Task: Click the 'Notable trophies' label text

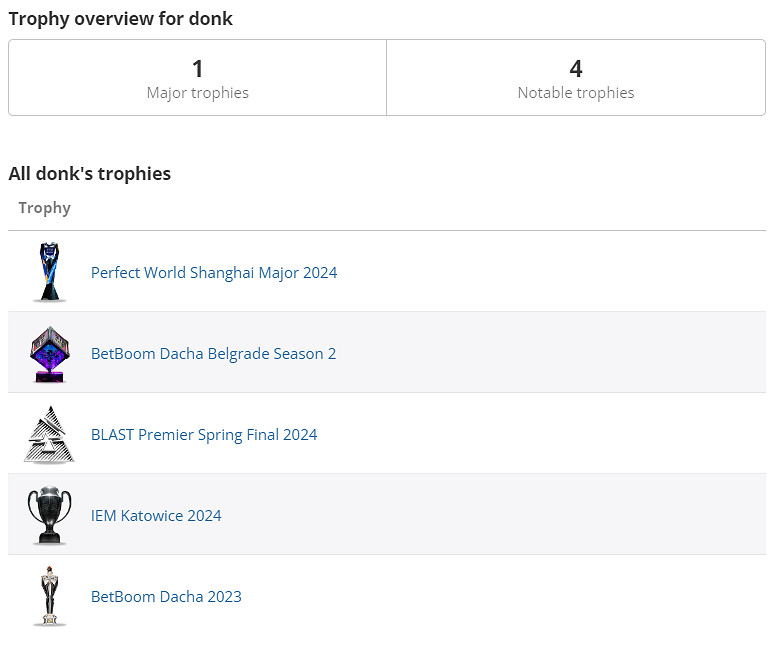Action: pyautogui.click(x=576, y=92)
